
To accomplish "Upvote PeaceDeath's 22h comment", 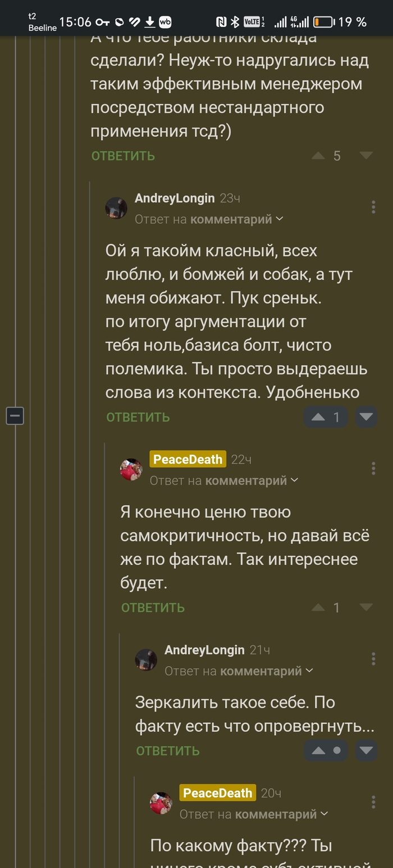I will pos(318,607).
